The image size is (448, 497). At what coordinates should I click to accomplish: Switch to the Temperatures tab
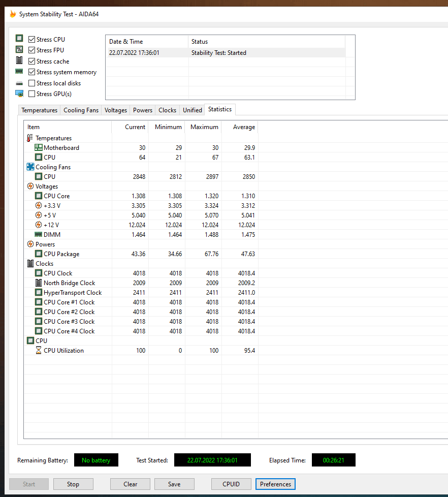coord(39,110)
